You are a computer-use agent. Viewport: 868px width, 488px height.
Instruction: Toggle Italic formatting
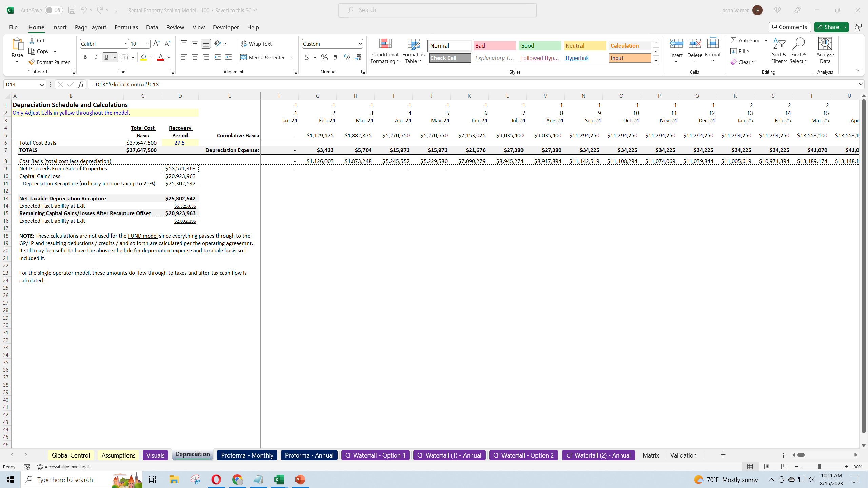tap(96, 57)
